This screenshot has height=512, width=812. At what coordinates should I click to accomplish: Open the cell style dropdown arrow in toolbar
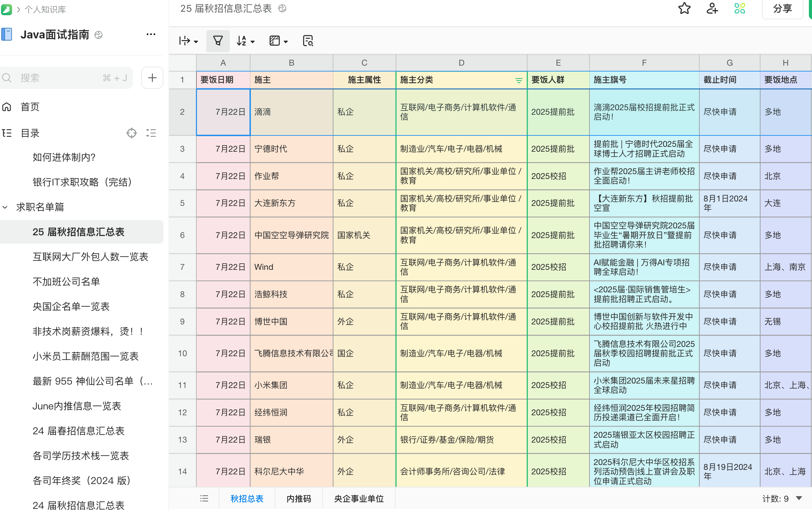pos(285,41)
